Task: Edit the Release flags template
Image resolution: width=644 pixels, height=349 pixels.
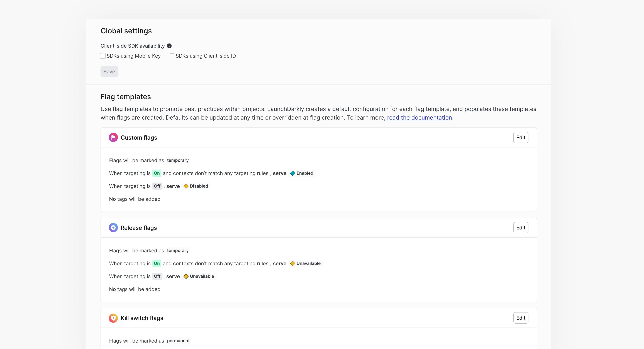Action: 521,228
